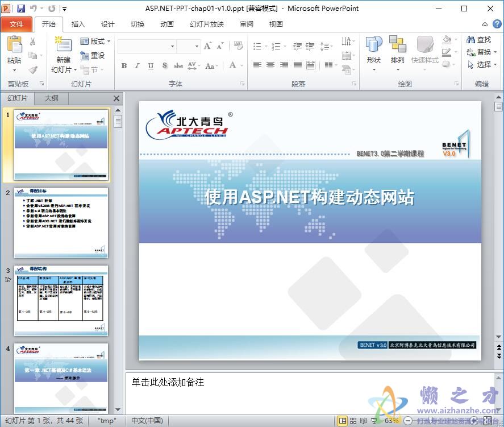Screen dimensions: 504x427
Task: Open the File (文件) backstage button
Action: pos(18,24)
